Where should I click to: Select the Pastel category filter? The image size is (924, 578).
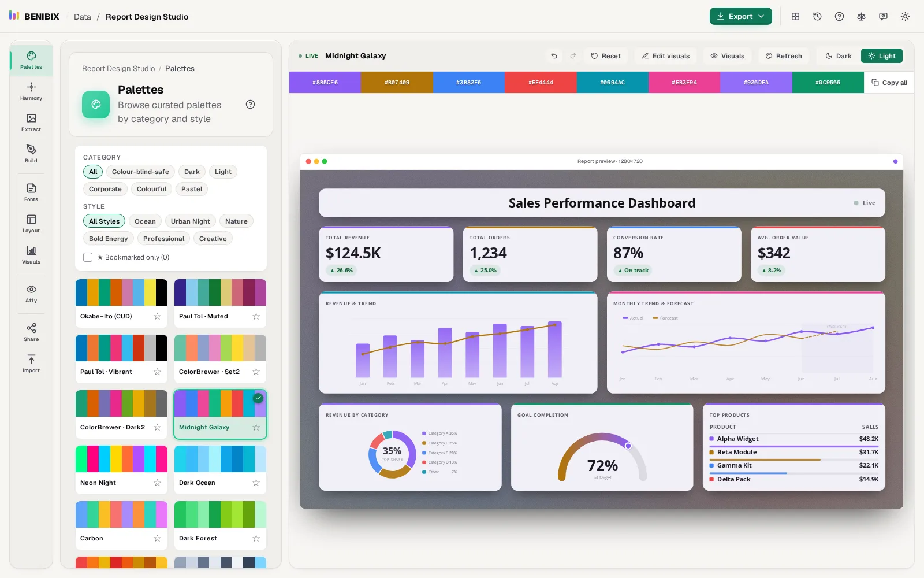pyautogui.click(x=192, y=189)
